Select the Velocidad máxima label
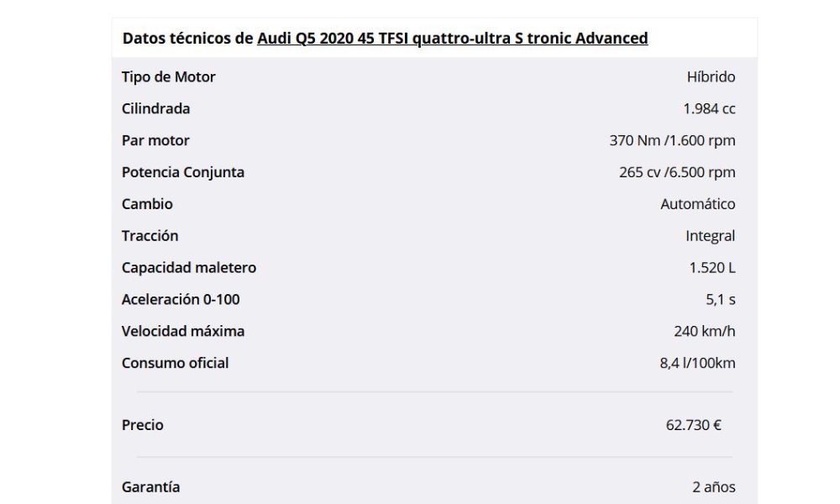Image resolution: width=840 pixels, height=504 pixels. pos(182,332)
